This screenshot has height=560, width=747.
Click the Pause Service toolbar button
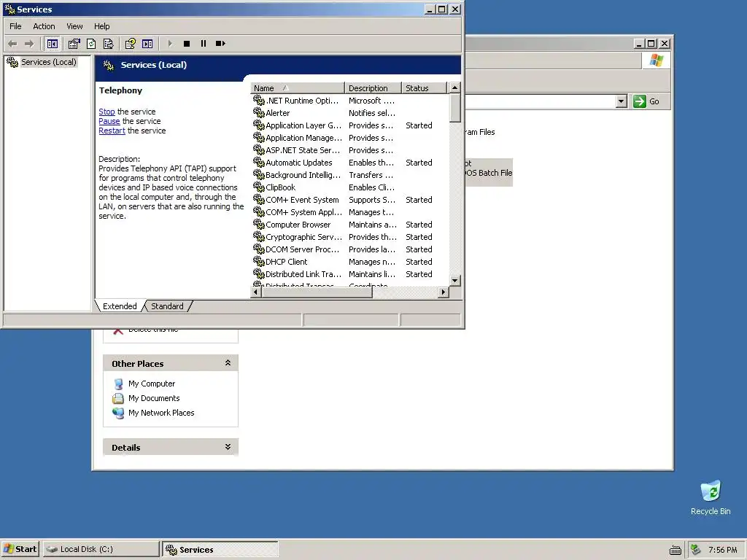pyautogui.click(x=204, y=44)
